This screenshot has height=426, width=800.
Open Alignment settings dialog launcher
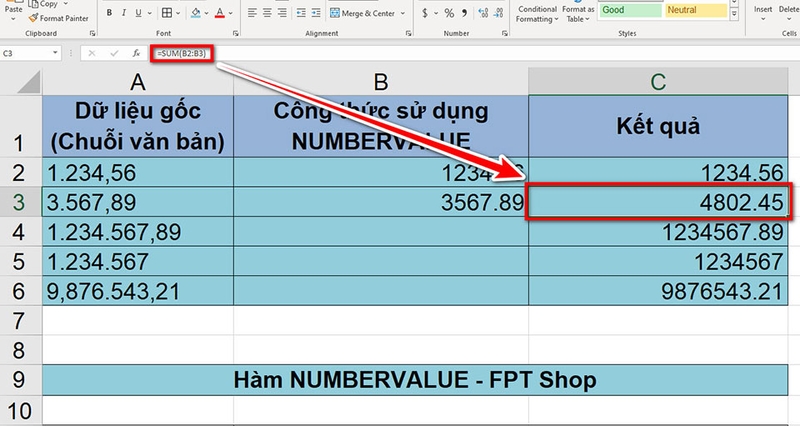[409, 33]
